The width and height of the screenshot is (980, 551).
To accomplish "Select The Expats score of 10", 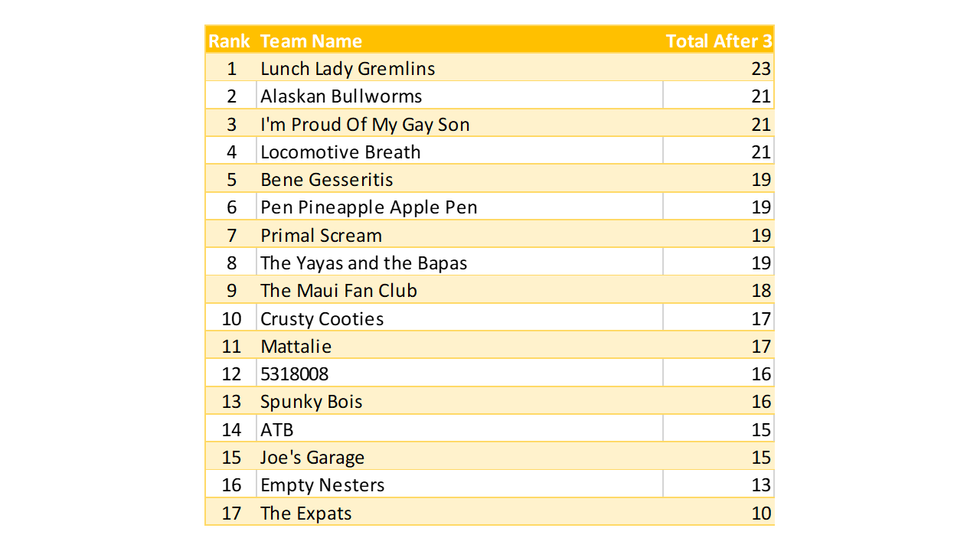I will (x=760, y=514).
